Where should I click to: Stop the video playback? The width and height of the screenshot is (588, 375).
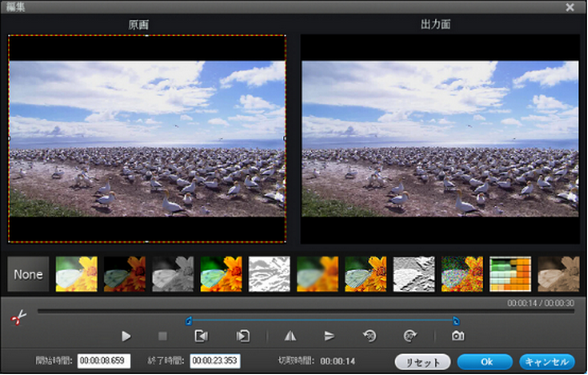(162, 336)
